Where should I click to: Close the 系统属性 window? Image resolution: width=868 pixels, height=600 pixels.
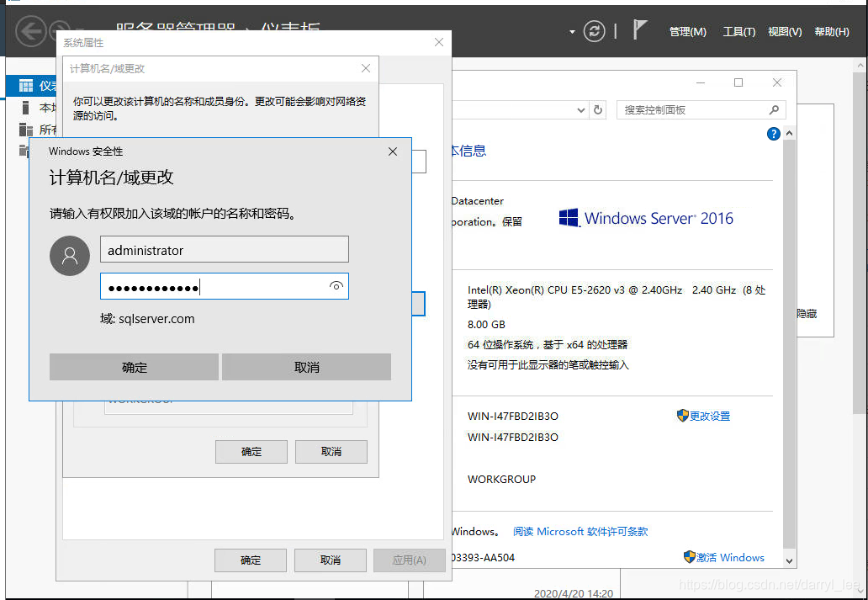pos(439,42)
